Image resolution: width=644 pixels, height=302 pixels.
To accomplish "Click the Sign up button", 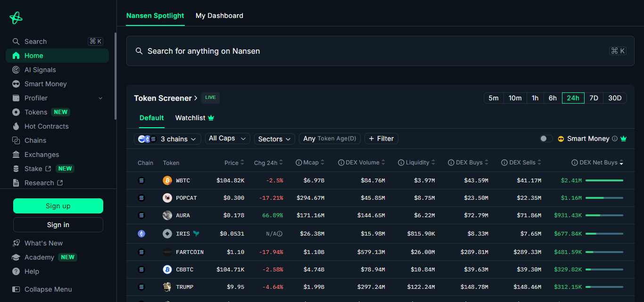I will pos(58,206).
